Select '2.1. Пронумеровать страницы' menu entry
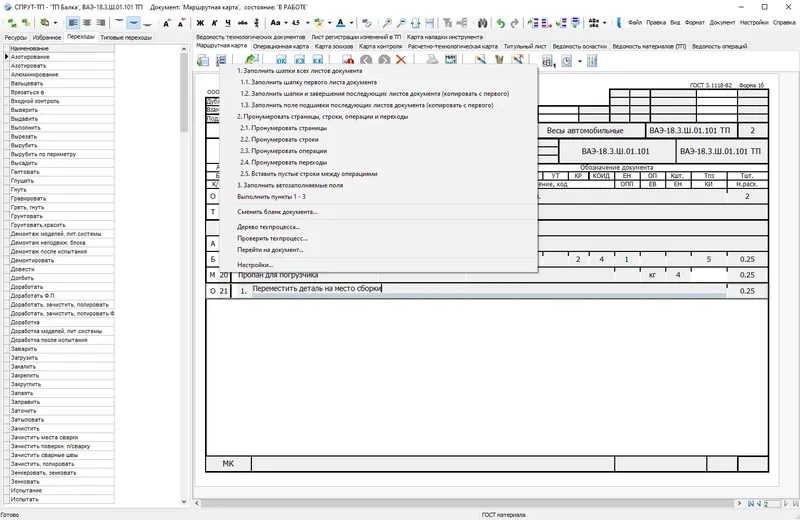800x520 pixels. [283, 128]
